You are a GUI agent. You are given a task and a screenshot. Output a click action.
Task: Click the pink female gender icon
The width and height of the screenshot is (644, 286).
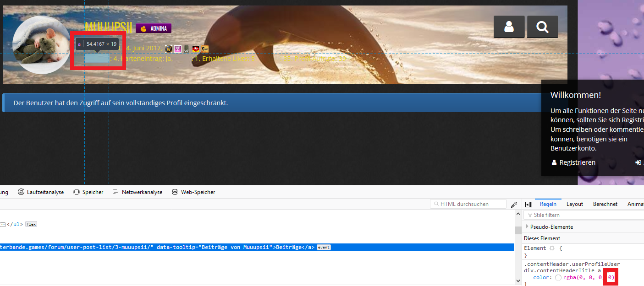[177, 49]
